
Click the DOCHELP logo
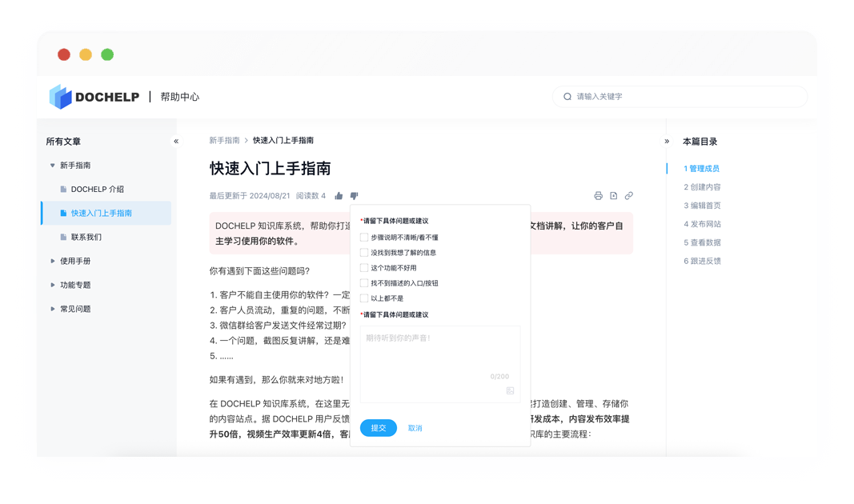(94, 97)
